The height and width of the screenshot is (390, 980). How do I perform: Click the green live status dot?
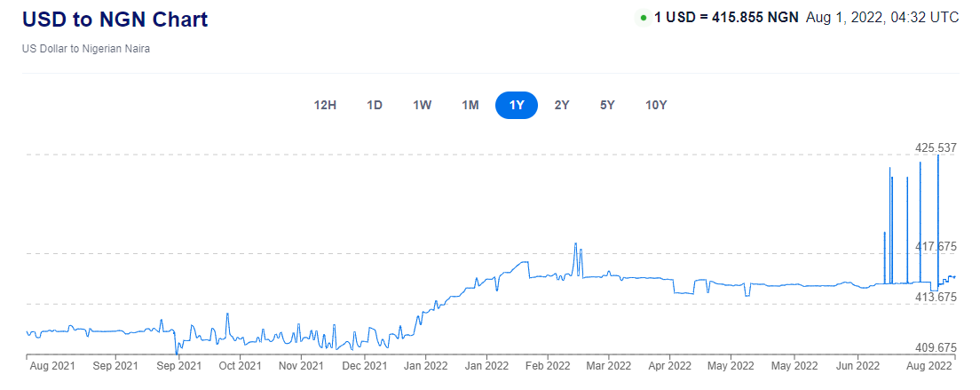coord(642,18)
